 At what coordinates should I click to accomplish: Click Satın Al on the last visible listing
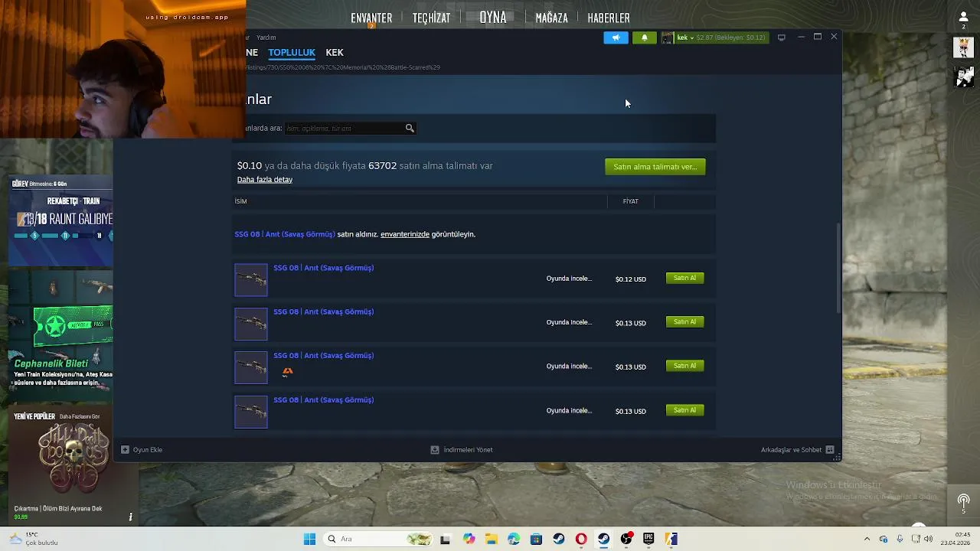click(x=684, y=410)
